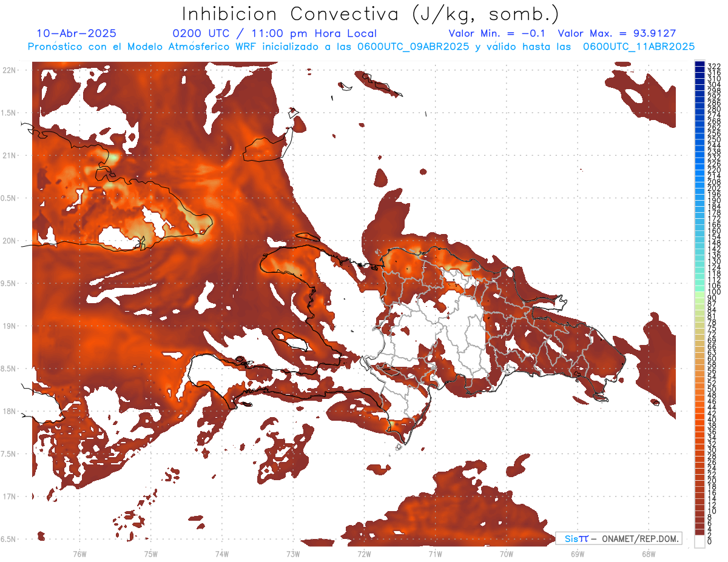Click the '22N' latitude label

(x=9, y=70)
